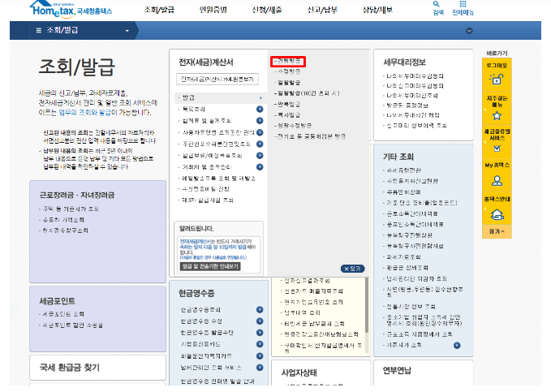The image size is (551, 392).
Task: Open 전통시장 정보 조회 link
Action: pos(411,307)
